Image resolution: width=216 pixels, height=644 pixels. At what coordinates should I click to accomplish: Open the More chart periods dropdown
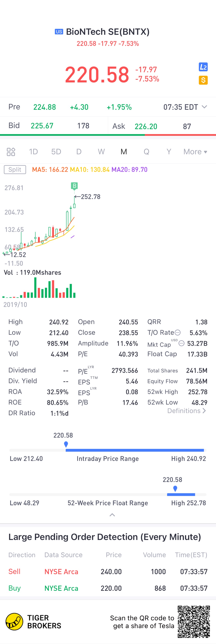click(x=195, y=152)
